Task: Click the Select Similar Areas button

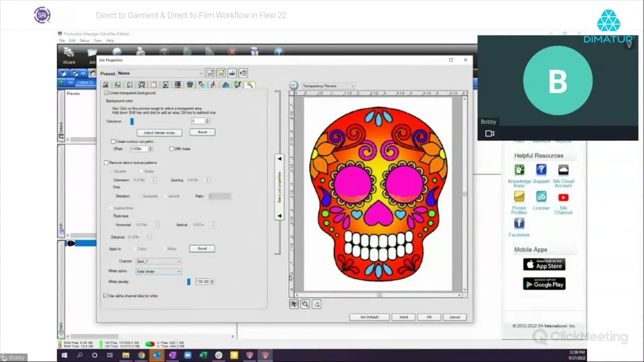Action: 159,133
